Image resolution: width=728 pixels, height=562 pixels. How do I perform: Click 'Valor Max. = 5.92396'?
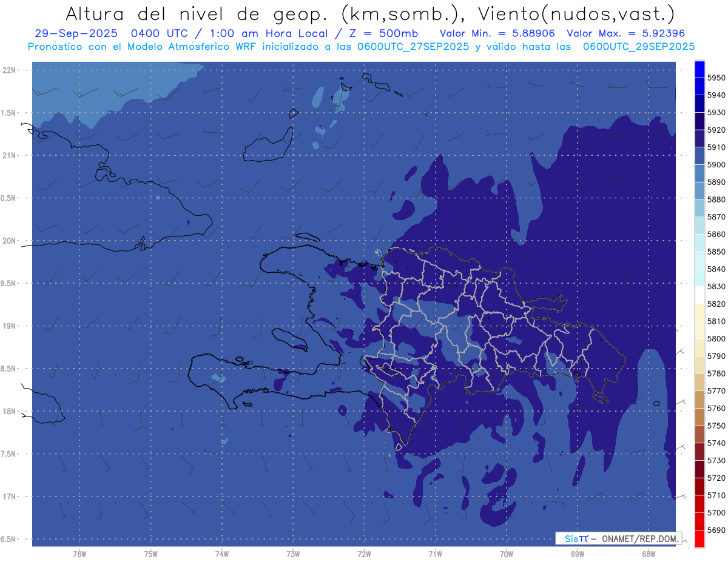coord(627,33)
